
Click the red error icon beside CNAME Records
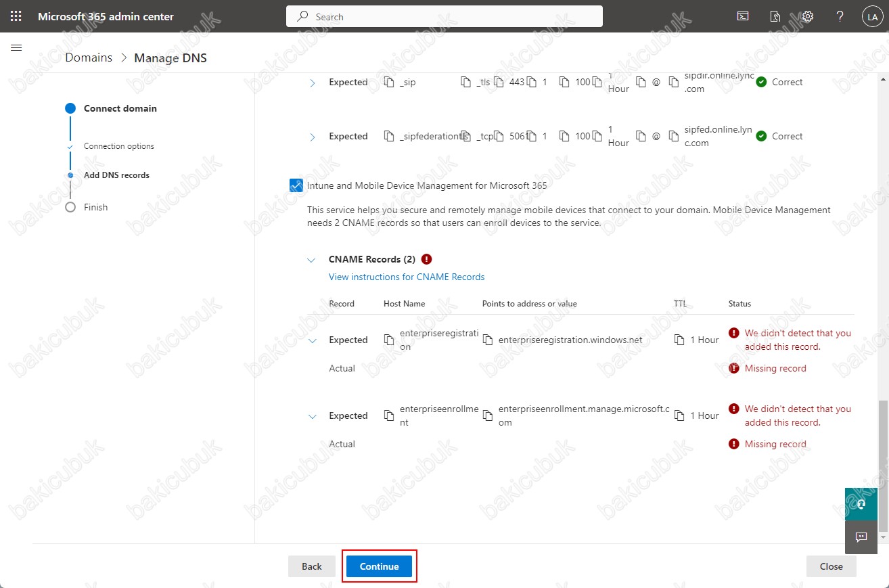tap(426, 259)
